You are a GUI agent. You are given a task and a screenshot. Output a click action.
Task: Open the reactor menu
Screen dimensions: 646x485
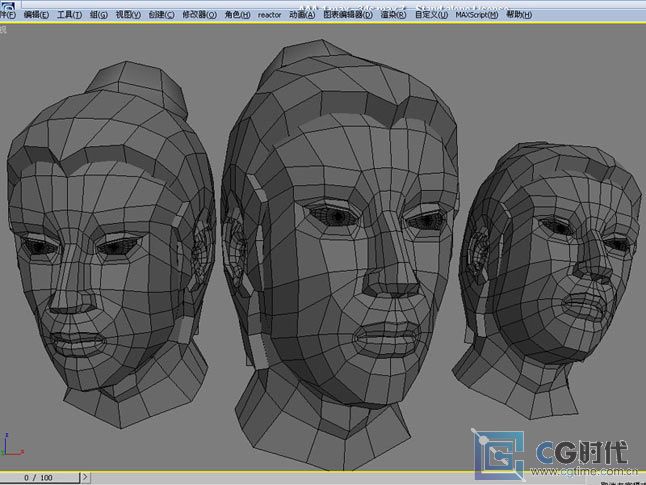pyautogui.click(x=269, y=15)
